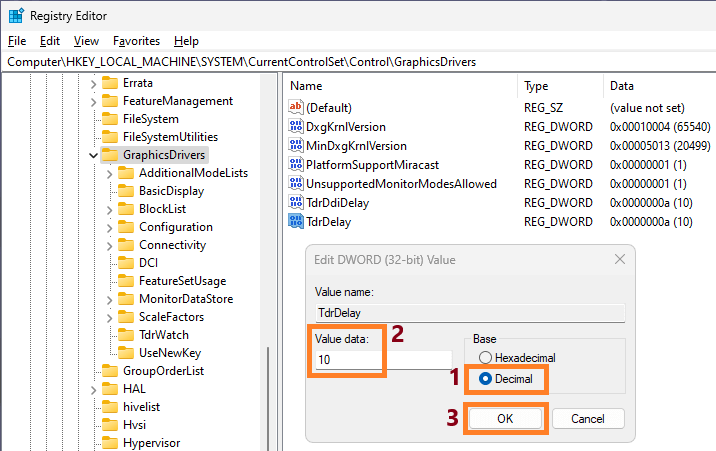The height and width of the screenshot is (451, 716).
Task: Open the Favorites menu
Action: click(136, 41)
